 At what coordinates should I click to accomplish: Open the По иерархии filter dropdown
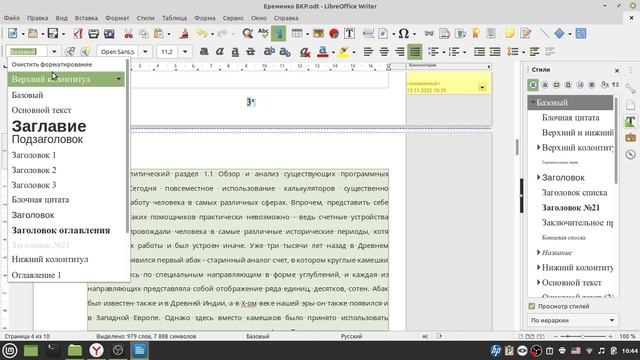click(573, 320)
